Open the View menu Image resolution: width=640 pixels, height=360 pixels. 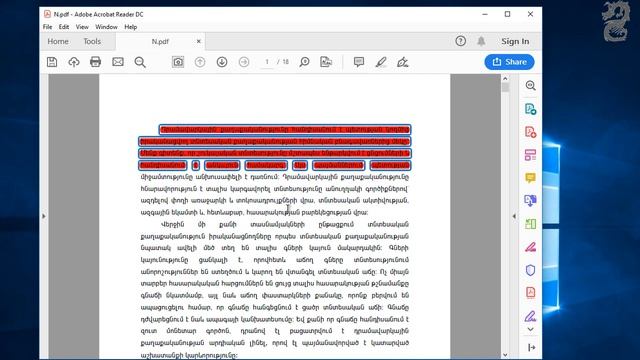(x=82, y=27)
